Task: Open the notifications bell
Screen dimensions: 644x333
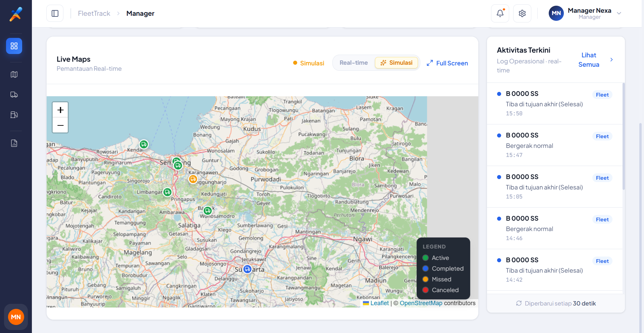Action: [500, 13]
